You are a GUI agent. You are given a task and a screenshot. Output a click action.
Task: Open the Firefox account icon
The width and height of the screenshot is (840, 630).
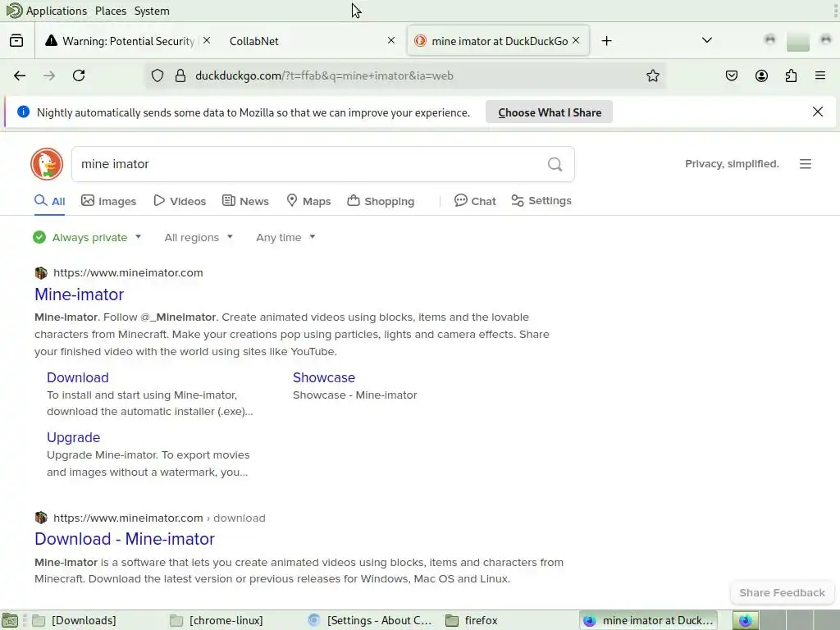tap(761, 75)
